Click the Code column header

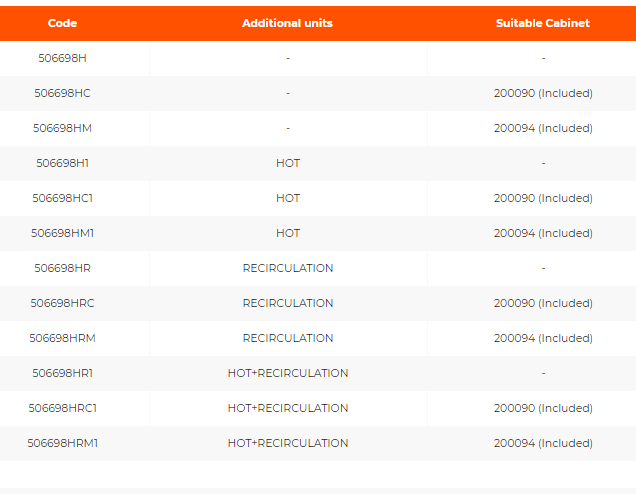[62, 23]
